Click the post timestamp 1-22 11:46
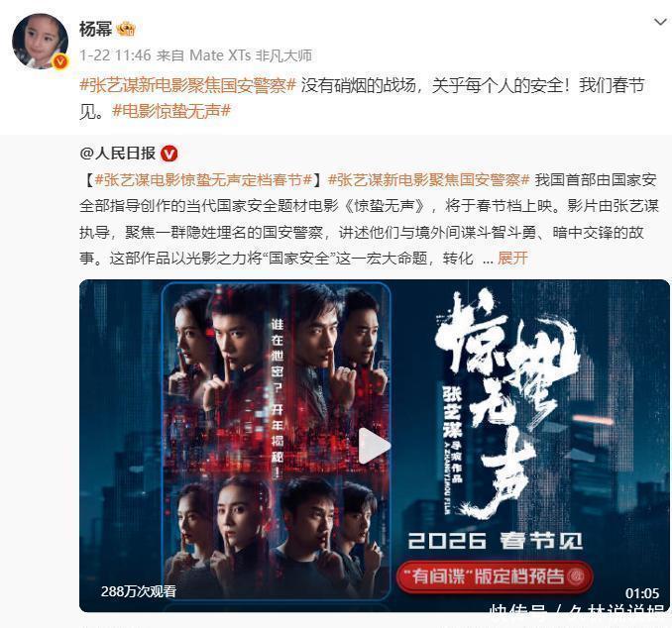The height and width of the screenshot is (628, 672). [115, 55]
